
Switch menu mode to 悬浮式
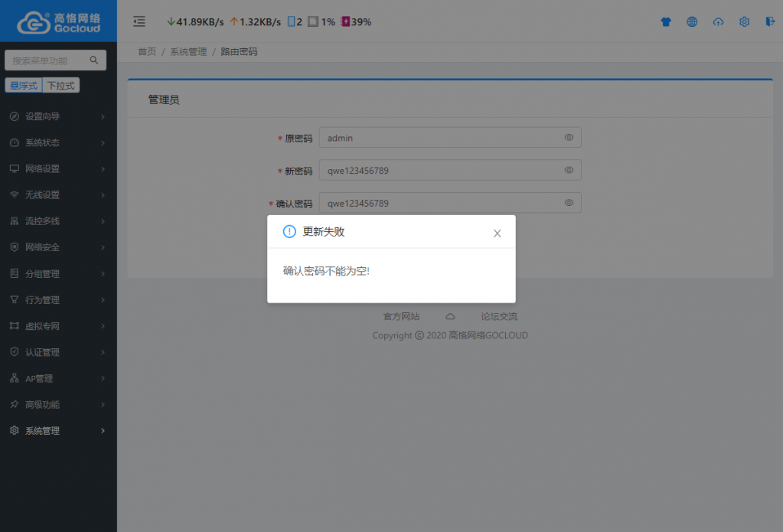coord(24,86)
